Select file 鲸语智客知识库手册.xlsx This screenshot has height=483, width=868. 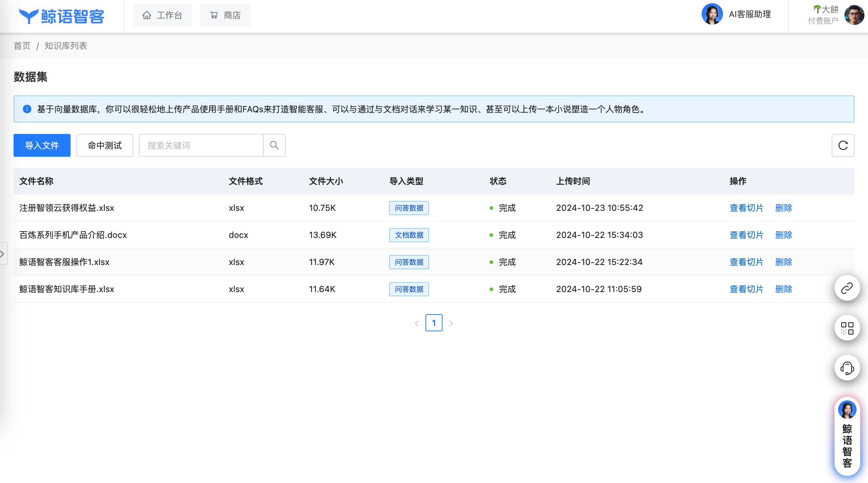point(67,289)
